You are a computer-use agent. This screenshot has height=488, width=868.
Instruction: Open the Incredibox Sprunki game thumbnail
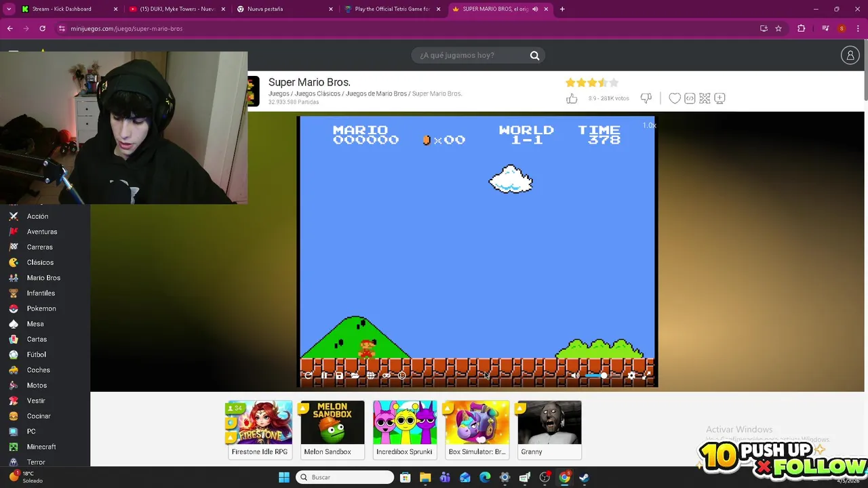click(x=405, y=430)
